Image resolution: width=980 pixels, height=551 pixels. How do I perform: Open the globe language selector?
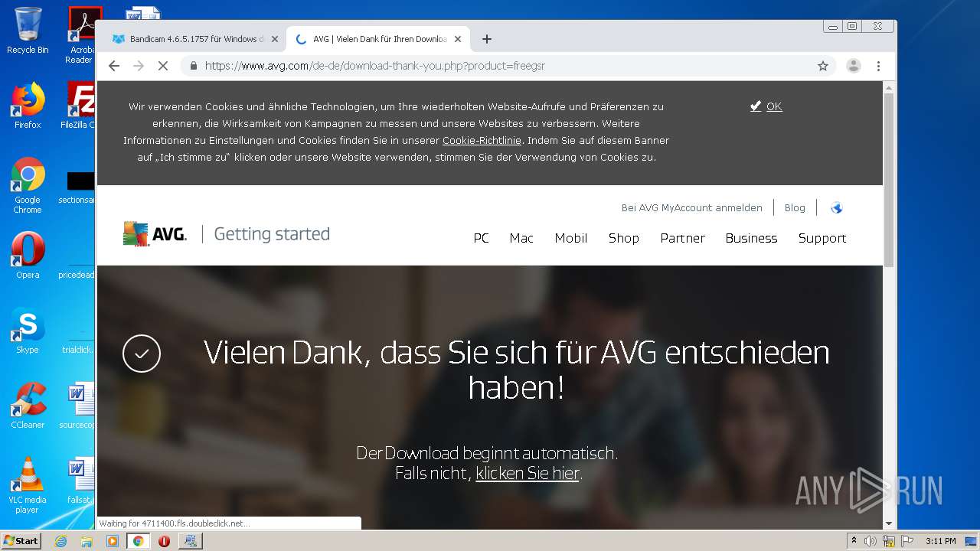point(836,207)
